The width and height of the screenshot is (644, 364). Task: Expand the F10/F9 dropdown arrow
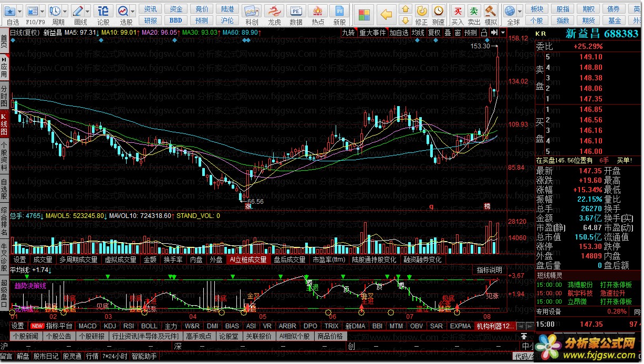tap(41, 11)
